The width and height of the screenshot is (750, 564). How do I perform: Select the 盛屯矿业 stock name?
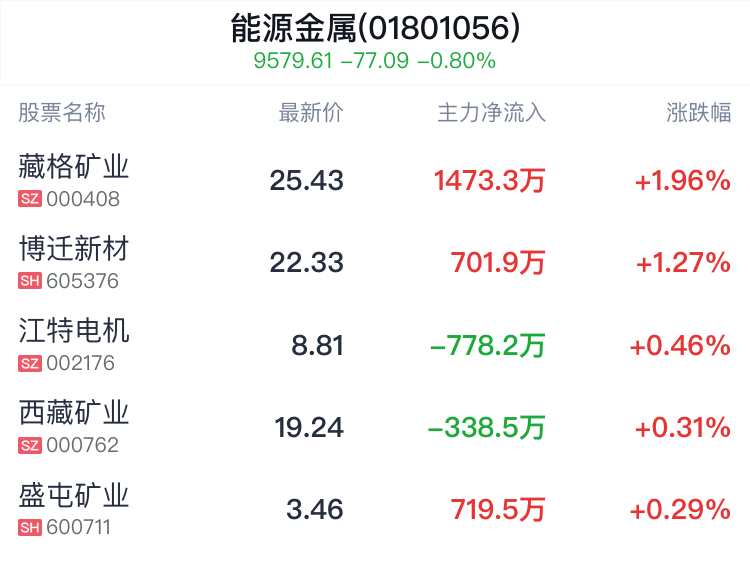point(74,495)
